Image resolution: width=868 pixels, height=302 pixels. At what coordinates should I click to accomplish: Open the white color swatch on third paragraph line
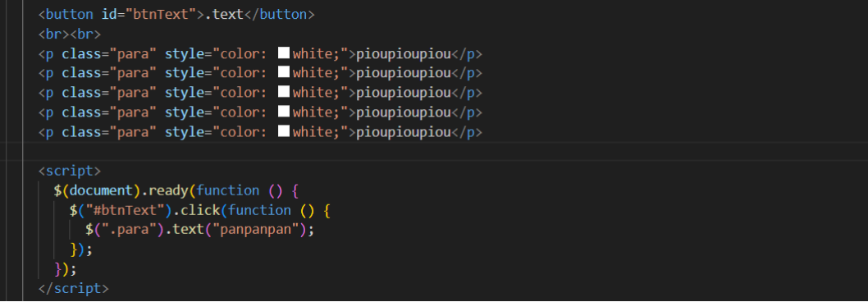[x=283, y=93]
